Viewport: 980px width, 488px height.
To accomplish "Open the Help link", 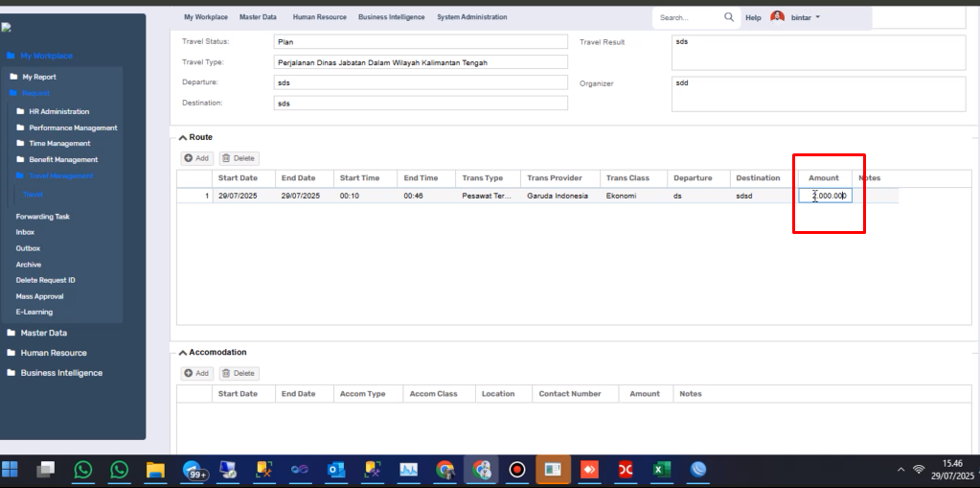I will pos(753,17).
